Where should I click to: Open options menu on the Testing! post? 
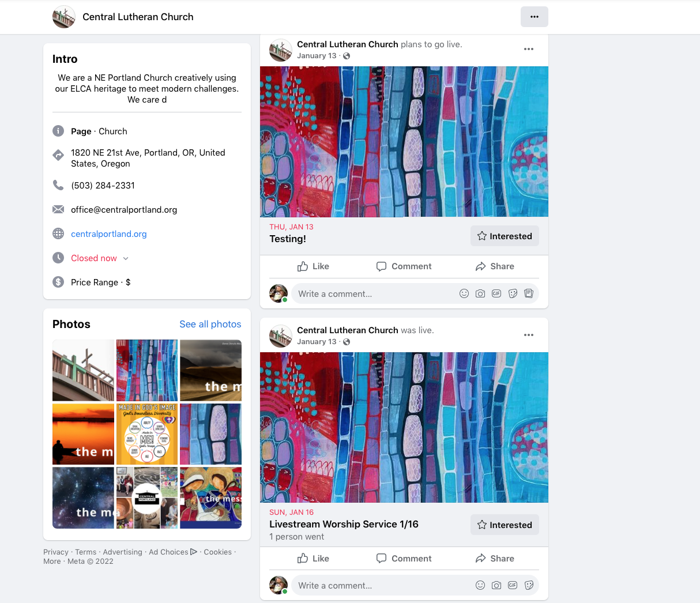[x=529, y=49]
